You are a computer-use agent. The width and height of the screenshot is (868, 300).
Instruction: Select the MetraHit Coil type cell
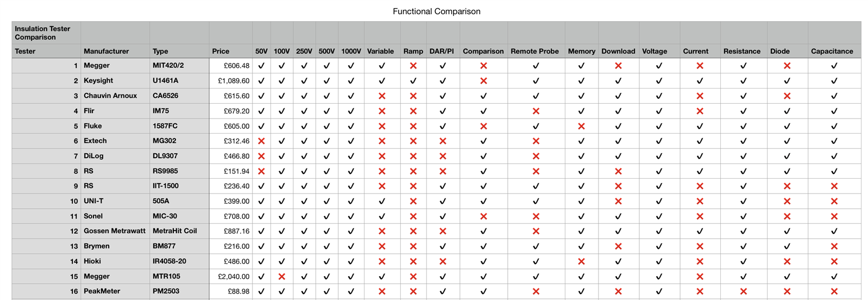pos(174,231)
